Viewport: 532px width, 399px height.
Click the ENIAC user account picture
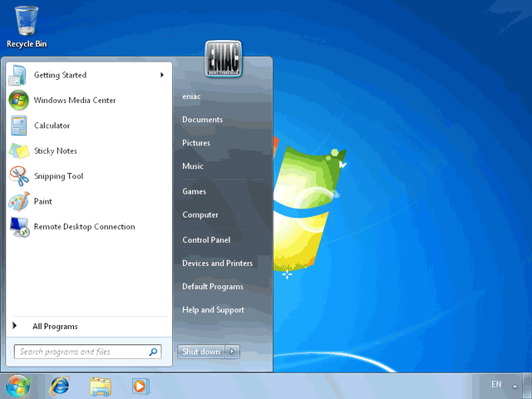(x=223, y=60)
